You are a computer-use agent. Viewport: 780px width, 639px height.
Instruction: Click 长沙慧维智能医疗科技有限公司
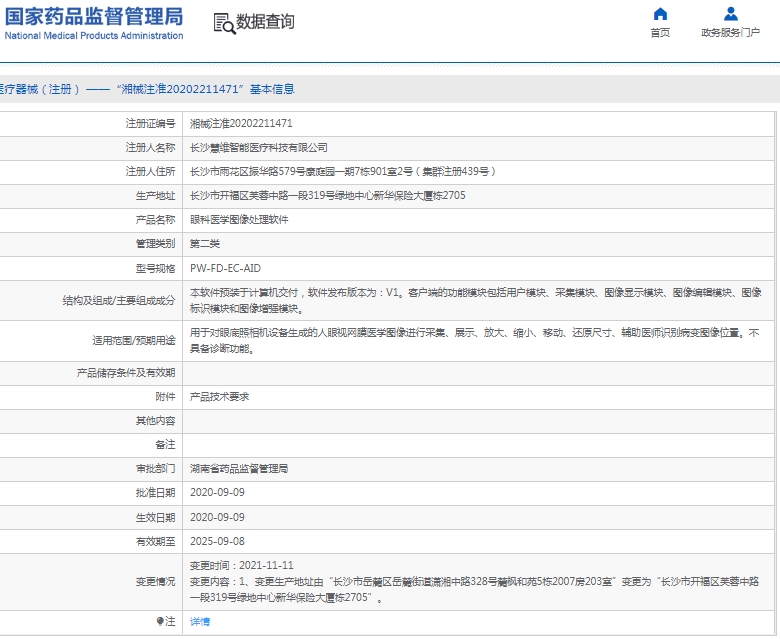click(x=259, y=148)
